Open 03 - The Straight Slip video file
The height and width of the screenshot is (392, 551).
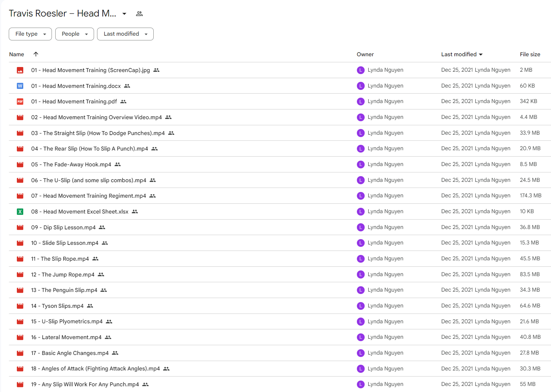point(98,133)
